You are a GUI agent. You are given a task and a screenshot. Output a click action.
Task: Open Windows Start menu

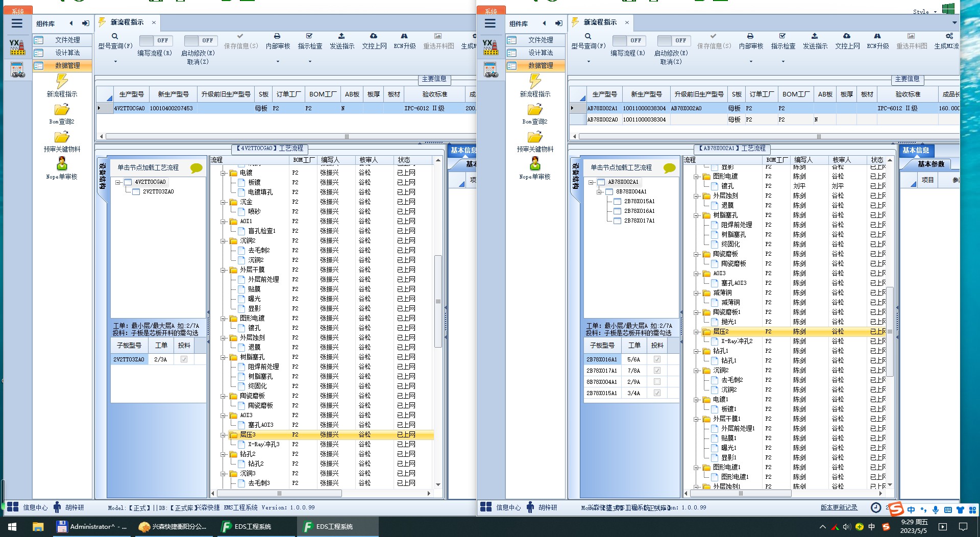pos(12,527)
